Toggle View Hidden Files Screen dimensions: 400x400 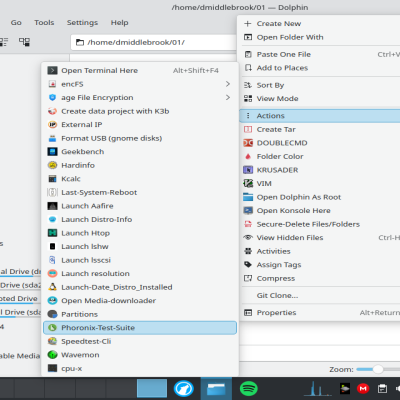[320, 238]
